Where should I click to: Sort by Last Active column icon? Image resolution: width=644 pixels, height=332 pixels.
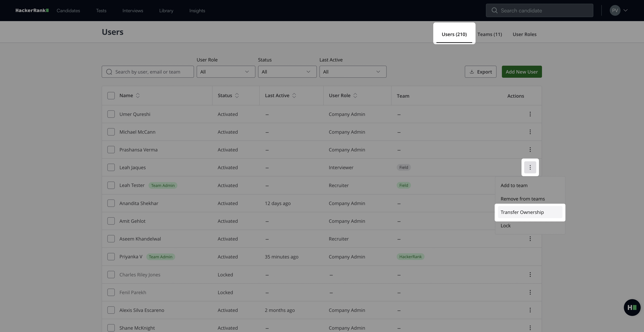click(294, 96)
